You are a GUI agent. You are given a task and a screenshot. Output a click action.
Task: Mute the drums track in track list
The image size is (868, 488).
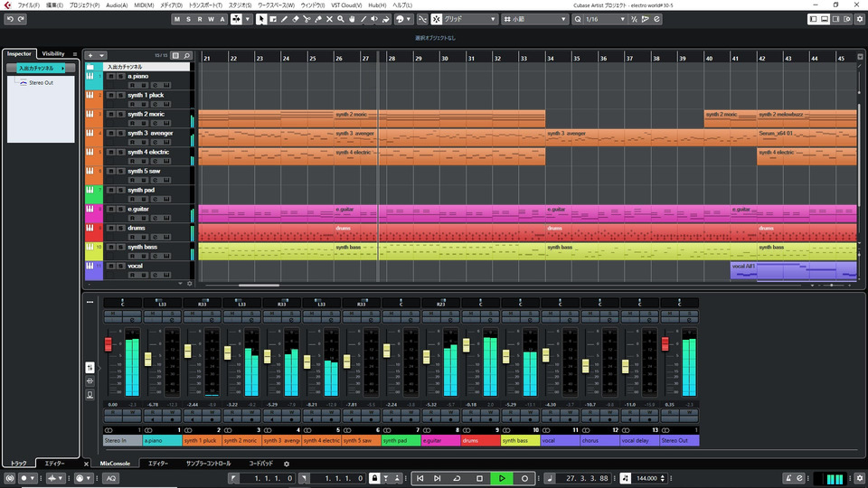(x=110, y=228)
